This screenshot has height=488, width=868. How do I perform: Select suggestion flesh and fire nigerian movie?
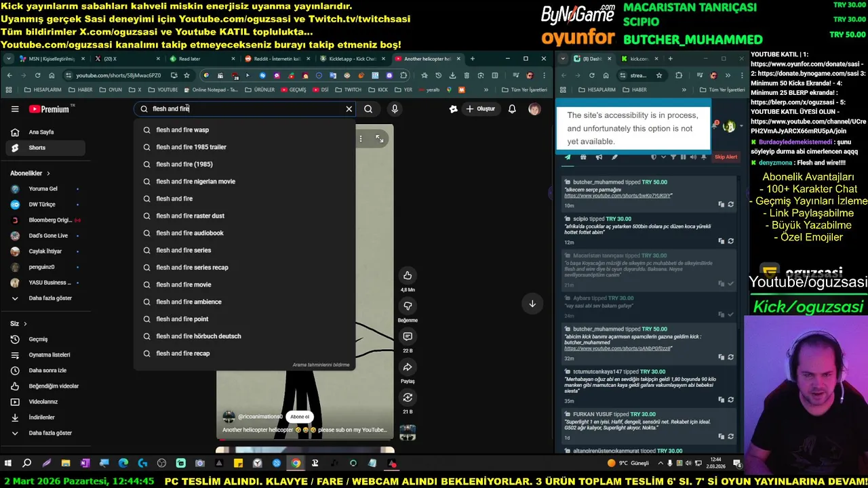point(244,182)
